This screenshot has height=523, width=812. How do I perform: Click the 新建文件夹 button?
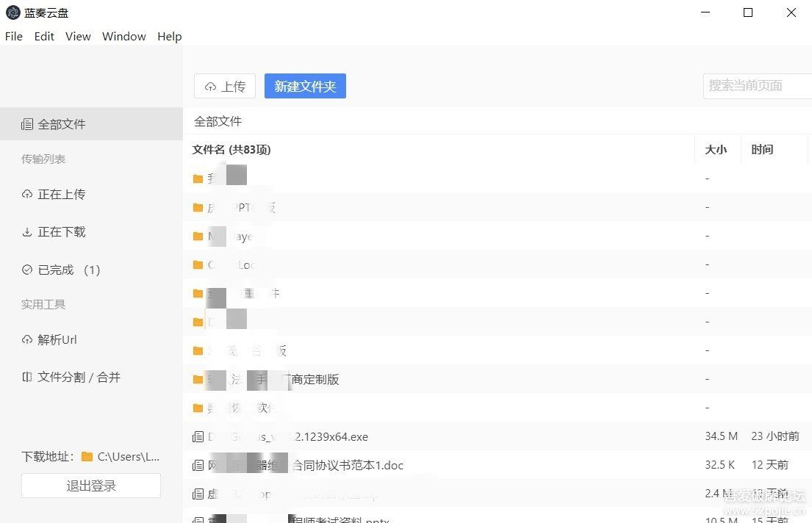click(305, 86)
